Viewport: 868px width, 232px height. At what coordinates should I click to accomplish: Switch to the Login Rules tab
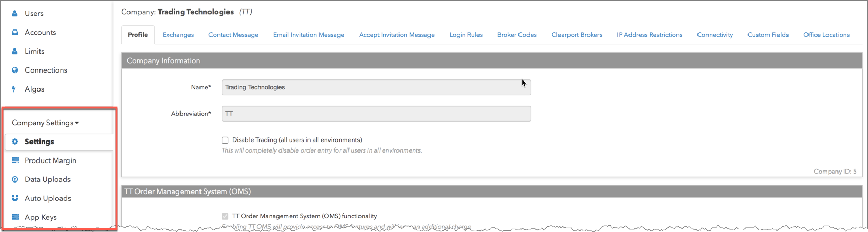pos(466,35)
